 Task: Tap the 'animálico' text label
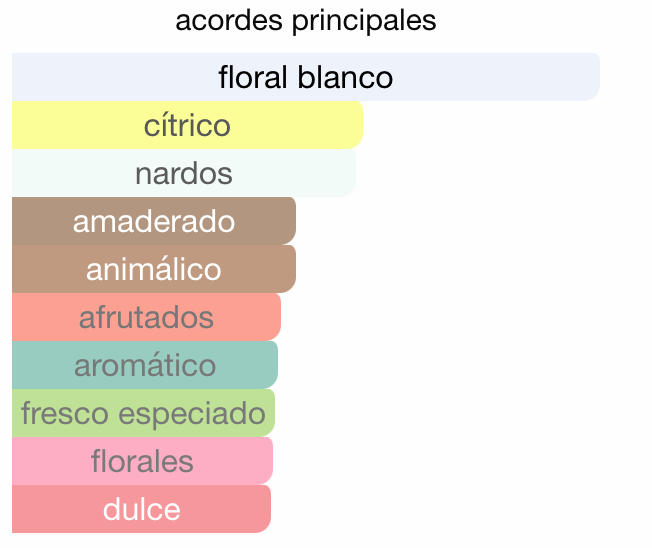pos(154,269)
